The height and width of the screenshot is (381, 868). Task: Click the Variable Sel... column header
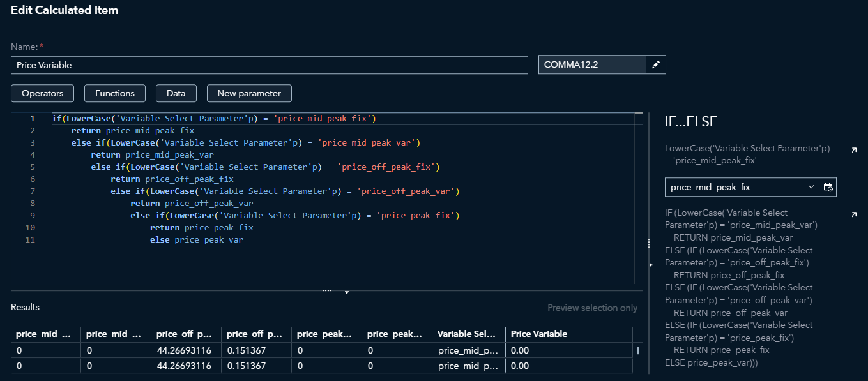[466, 334]
